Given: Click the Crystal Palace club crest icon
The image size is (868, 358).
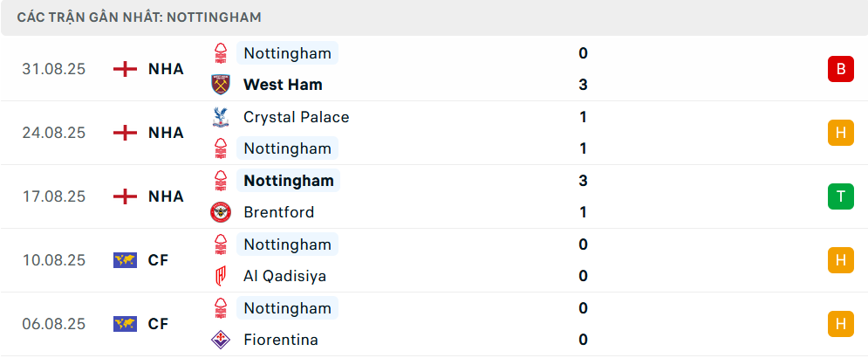Looking at the screenshot, I should click(222, 117).
